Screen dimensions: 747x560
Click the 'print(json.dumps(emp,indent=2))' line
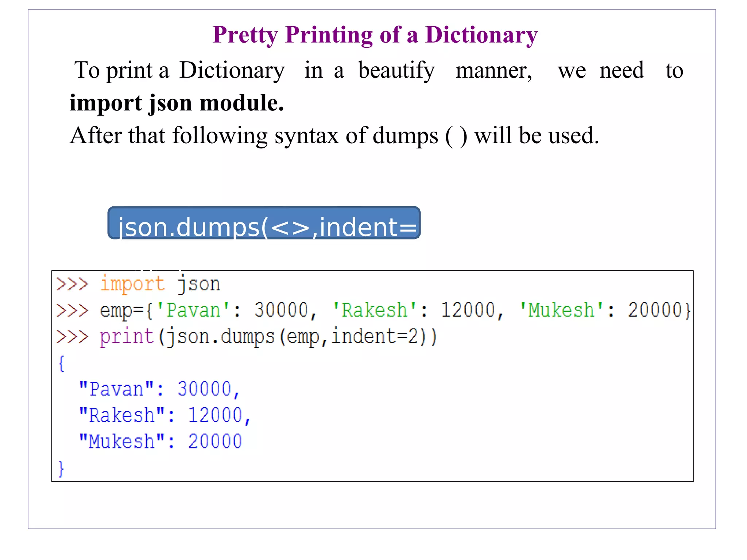tap(247, 337)
